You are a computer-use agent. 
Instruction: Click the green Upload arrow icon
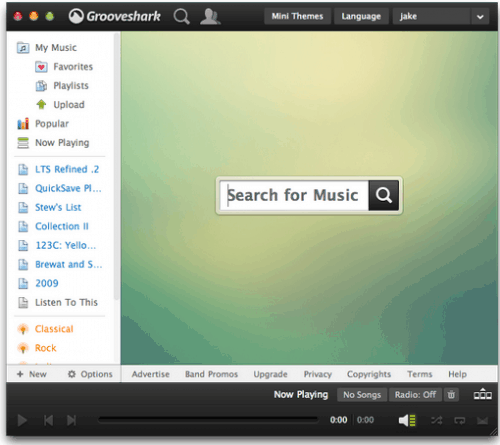(41, 105)
